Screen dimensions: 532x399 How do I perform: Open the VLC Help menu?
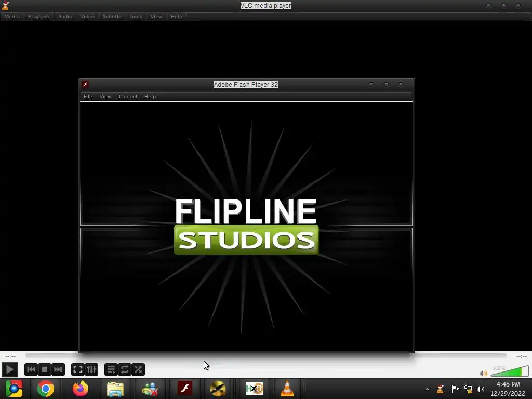point(177,16)
